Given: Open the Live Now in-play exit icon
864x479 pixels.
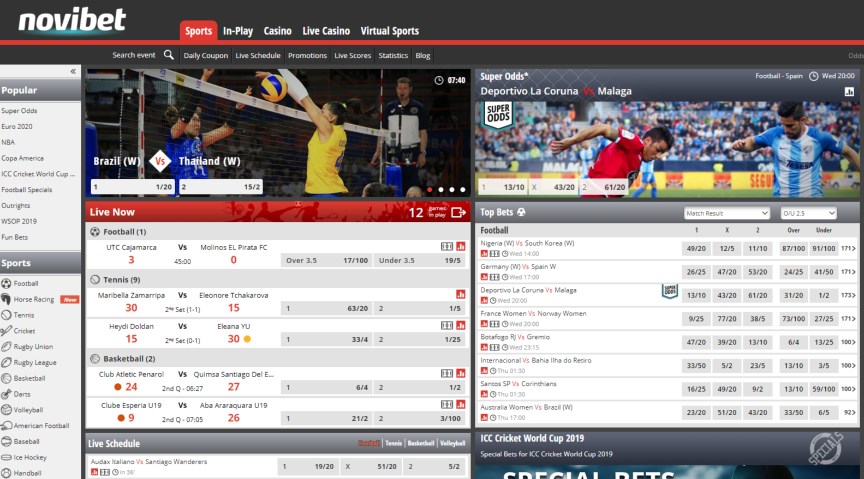Looking at the screenshot, I should coord(458,212).
